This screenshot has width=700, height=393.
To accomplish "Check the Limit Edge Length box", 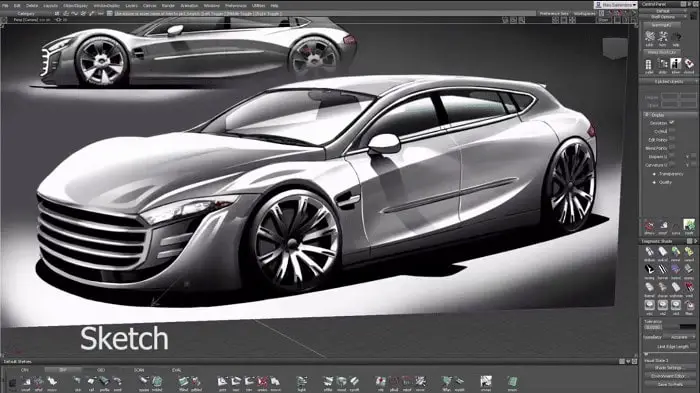I will (x=693, y=346).
